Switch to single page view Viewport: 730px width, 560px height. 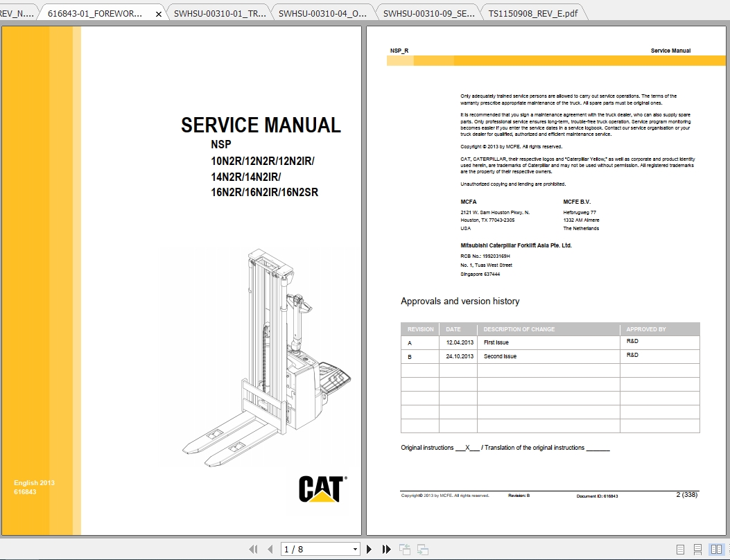[x=680, y=549]
